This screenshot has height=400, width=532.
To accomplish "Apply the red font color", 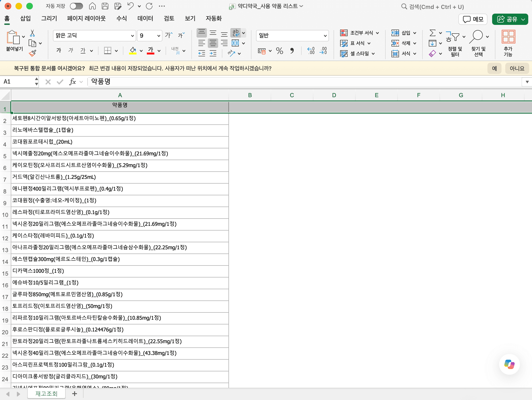I will pos(151,50).
